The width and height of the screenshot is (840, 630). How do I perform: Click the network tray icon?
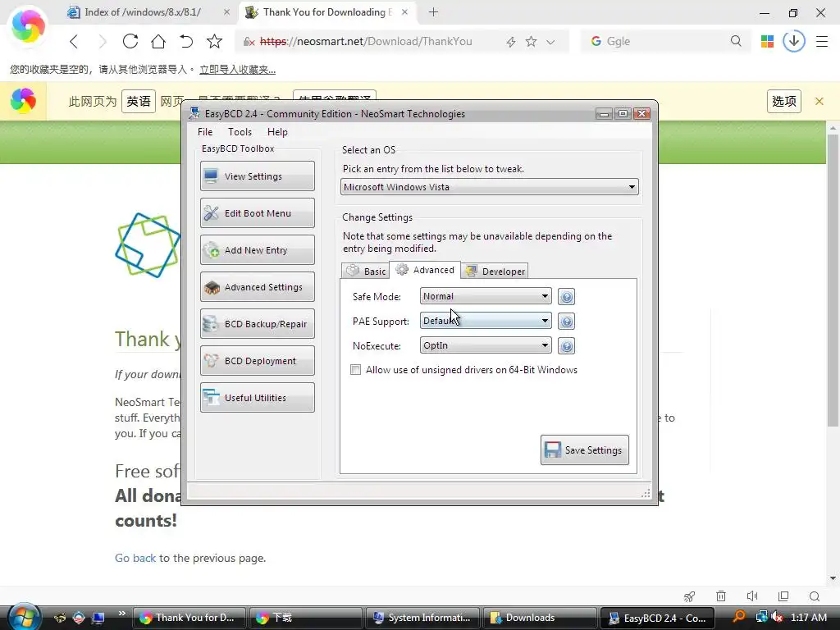pyautogui.click(x=761, y=617)
